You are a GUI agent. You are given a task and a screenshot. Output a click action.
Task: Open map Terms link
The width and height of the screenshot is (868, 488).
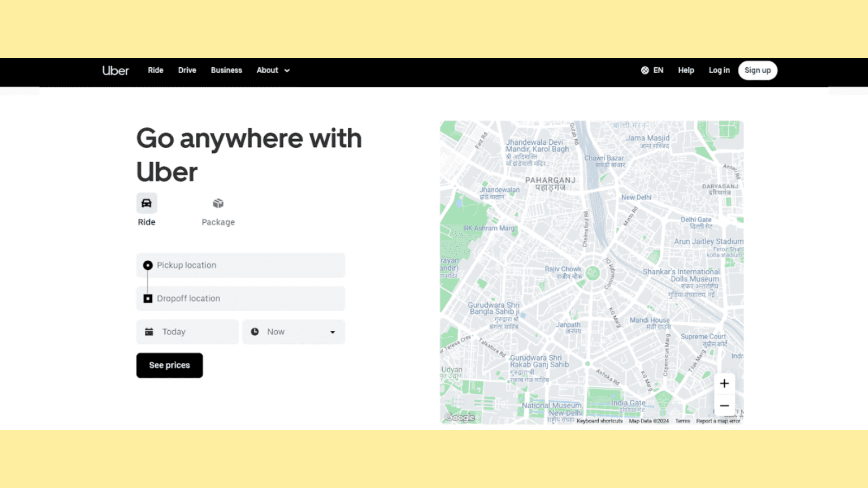(x=682, y=421)
